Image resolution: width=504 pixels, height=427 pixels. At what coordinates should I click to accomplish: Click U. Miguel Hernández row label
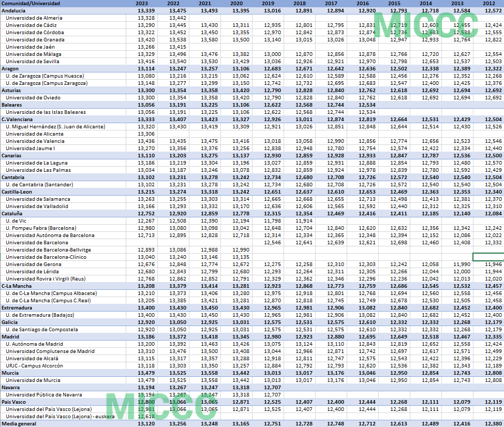point(55,126)
